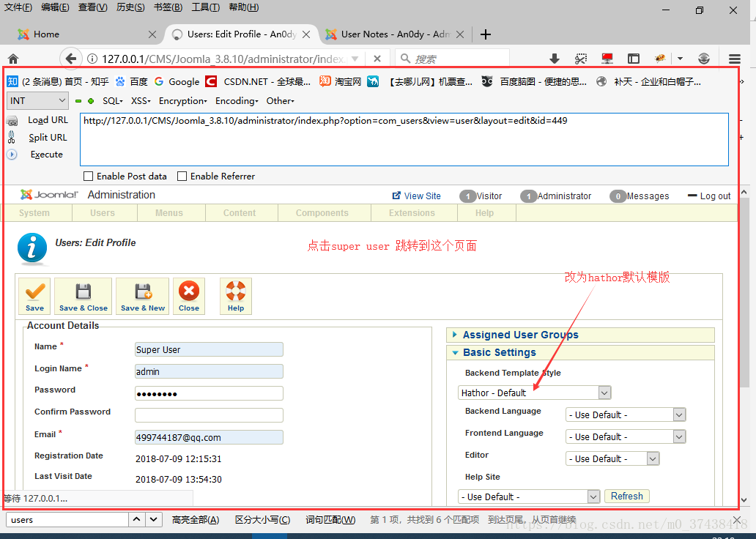Click the View Site link
756x539 pixels.
coord(417,196)
